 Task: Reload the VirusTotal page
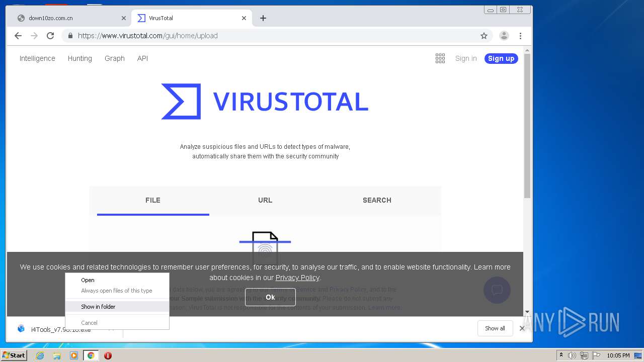50,36
